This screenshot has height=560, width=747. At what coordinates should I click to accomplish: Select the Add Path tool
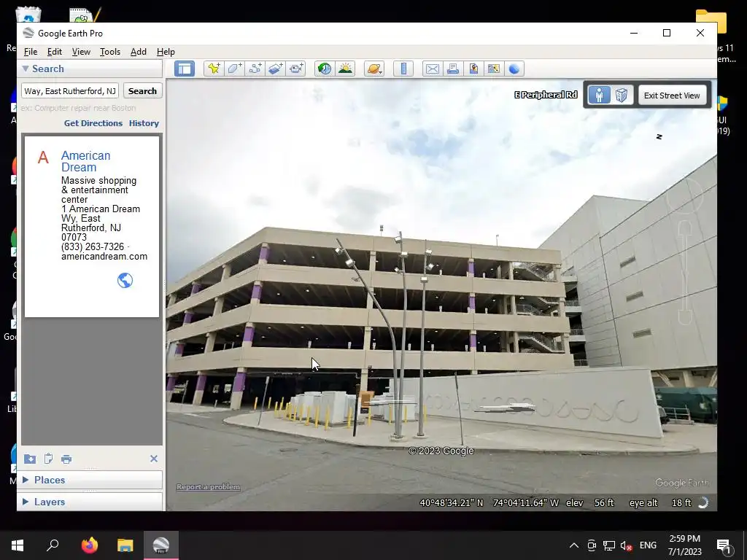point(255,69)
